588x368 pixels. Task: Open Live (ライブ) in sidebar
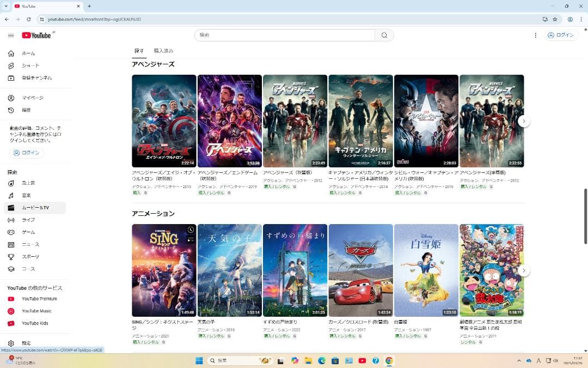28,220
